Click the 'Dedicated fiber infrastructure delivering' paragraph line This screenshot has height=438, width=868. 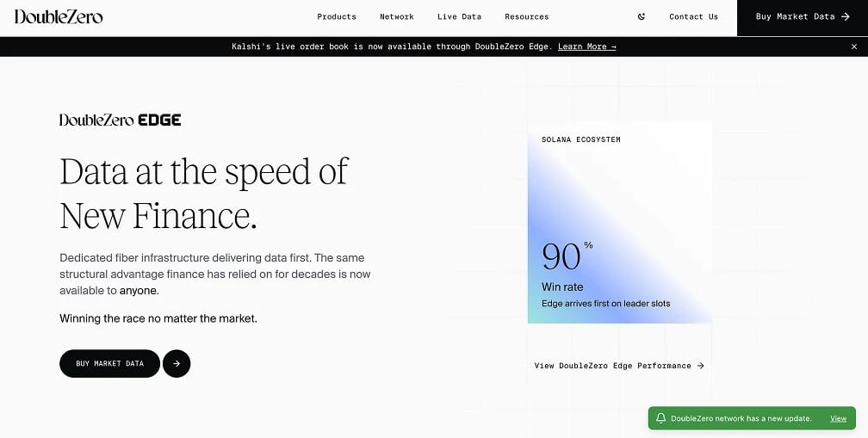(212, 257)
